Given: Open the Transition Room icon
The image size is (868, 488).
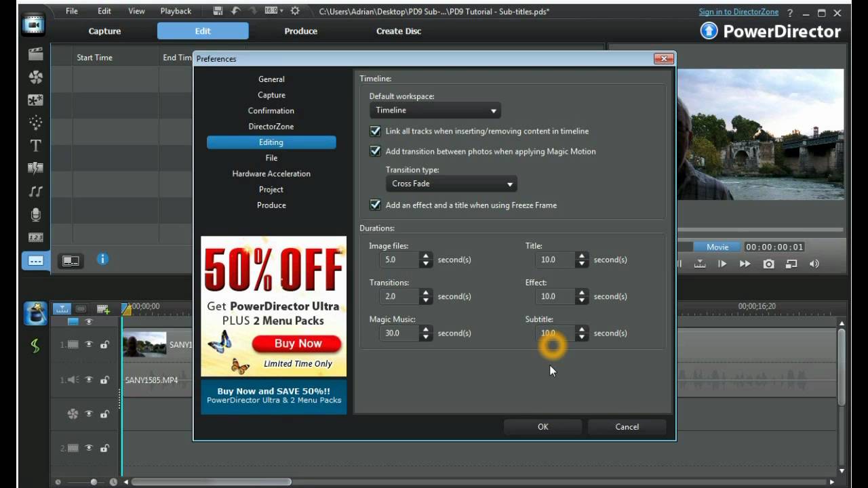Looking at the screenshot, I should click(x=35, y=168).
